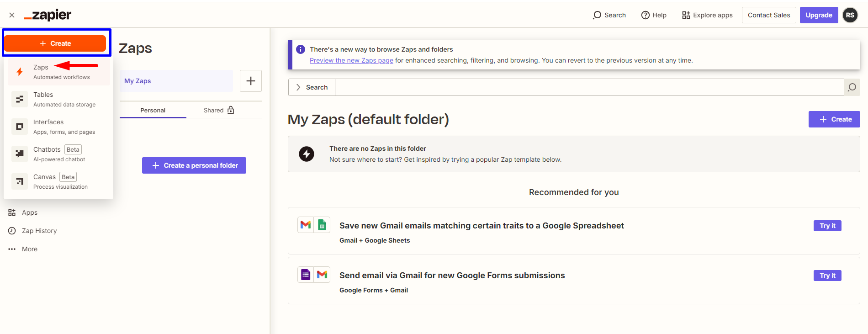Click the black lightning bolt circle icon
868x334 pixels.
[307, 154]
